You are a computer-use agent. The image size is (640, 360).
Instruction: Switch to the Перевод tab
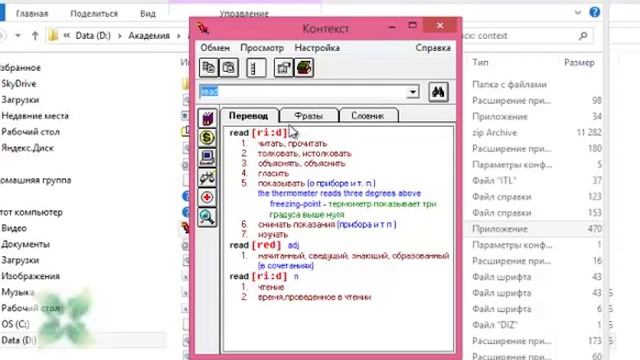click(249, 116)
